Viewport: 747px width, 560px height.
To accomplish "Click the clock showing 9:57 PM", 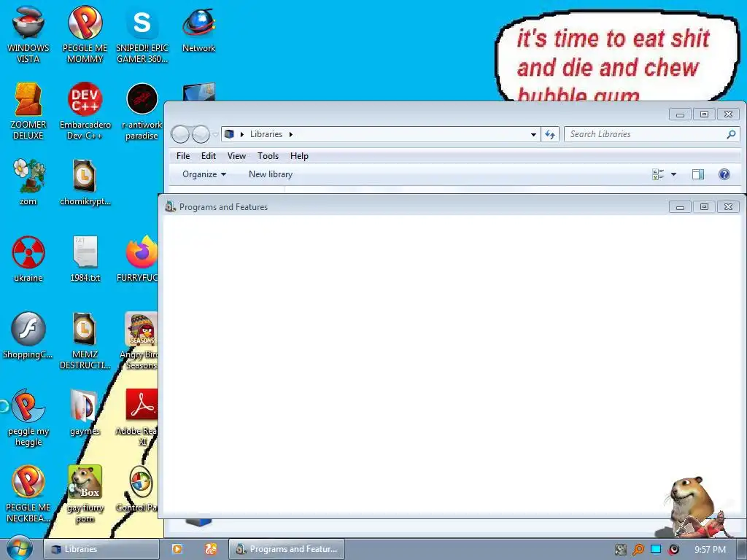I will pos(710,550).
